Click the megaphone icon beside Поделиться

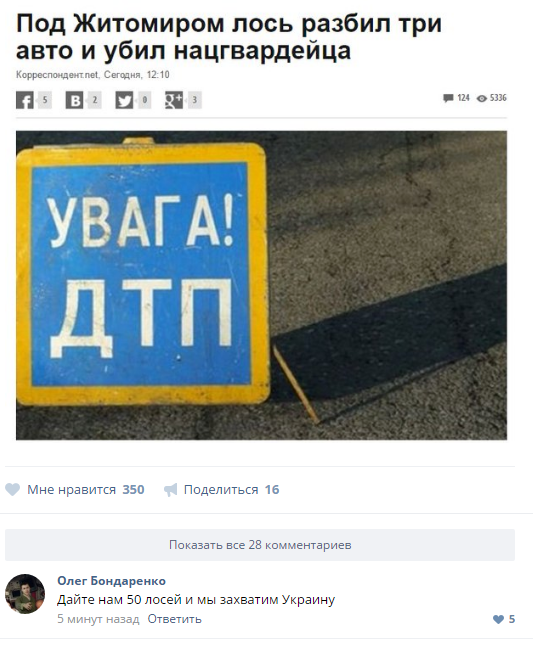pos(170,490)
